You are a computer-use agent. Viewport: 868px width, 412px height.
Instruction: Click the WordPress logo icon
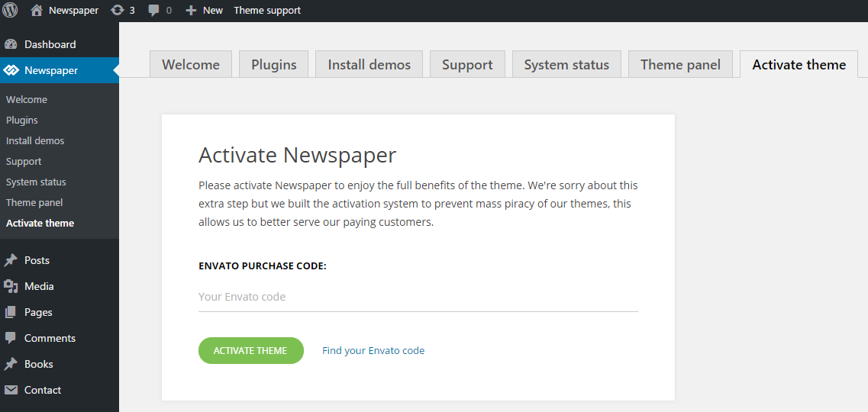tap(11, 11)
